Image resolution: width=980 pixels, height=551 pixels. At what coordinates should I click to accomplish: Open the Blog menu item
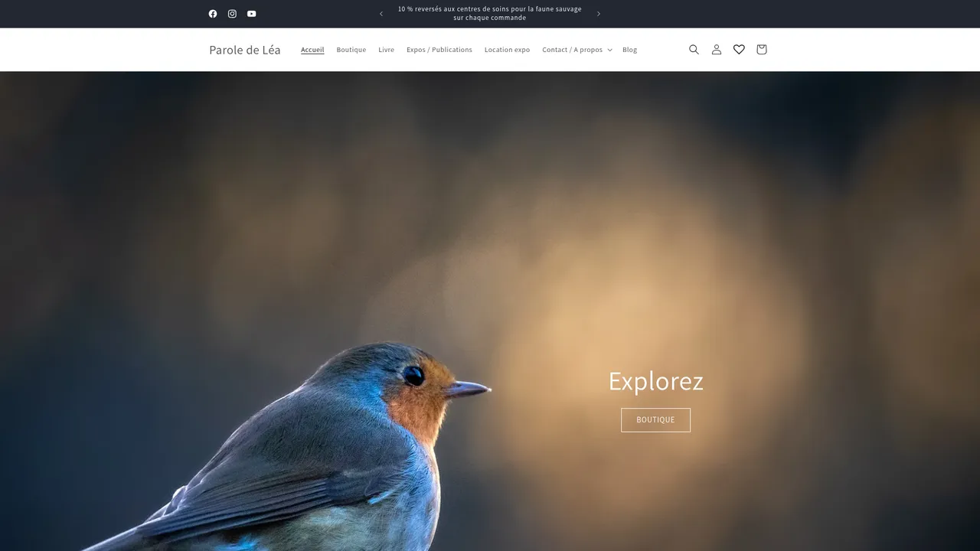(629, 50)
